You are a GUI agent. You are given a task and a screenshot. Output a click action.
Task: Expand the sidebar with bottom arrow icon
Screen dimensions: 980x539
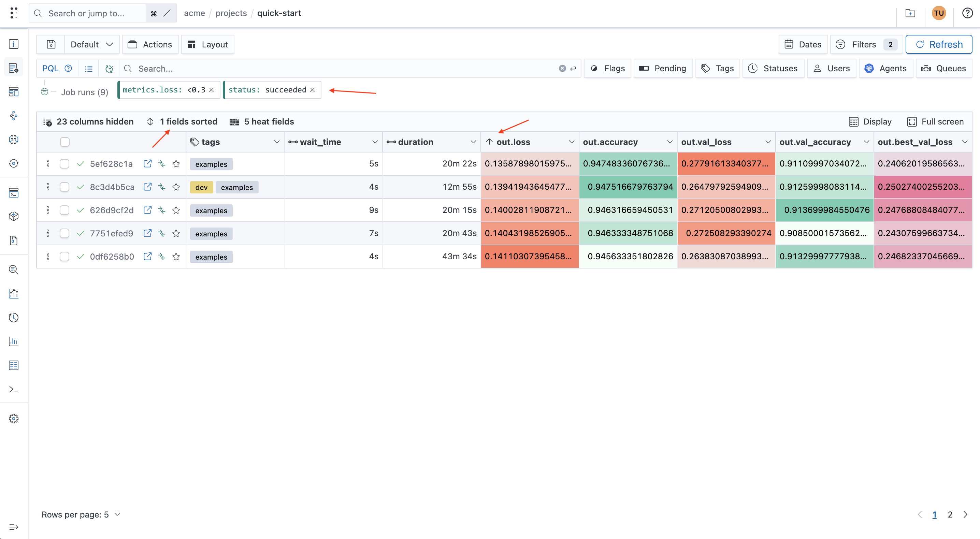point(14,527)
